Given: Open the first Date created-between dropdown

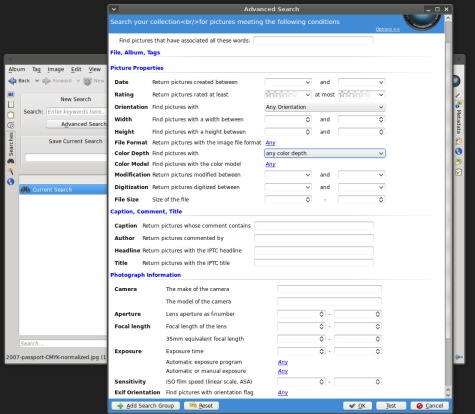Looking at the screenshot, I should coord(288,82).
